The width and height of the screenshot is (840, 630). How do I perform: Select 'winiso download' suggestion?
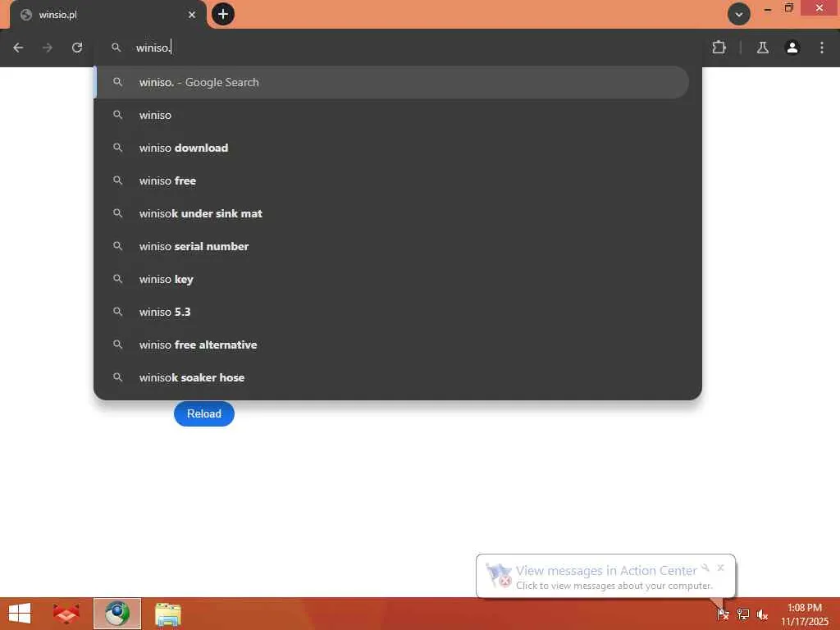click(392, 148)
